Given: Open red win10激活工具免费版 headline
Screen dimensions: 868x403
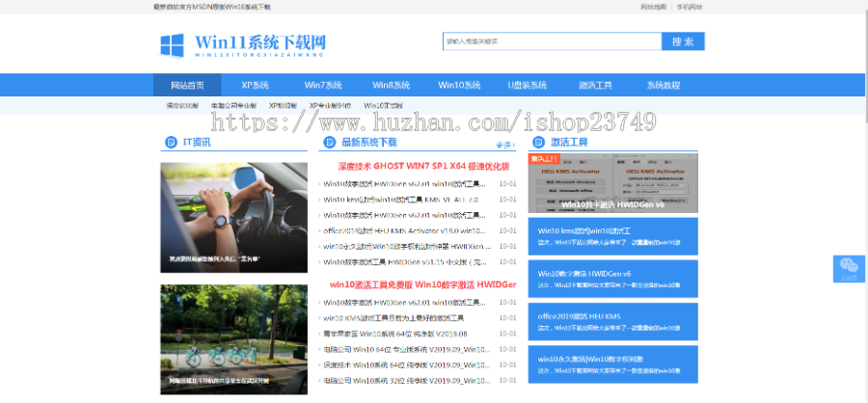Looking at the screenshot, I should (x=423, y=284).
